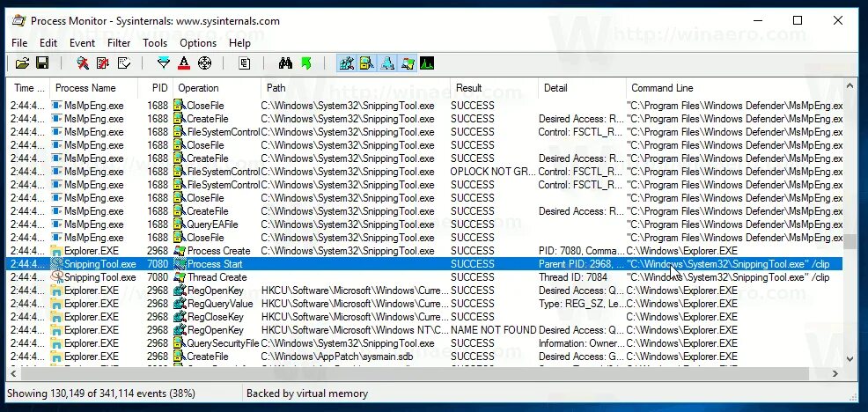
Task: Click the status text Showing 130,149 of 341,114 events
Action: pos(100,394)
